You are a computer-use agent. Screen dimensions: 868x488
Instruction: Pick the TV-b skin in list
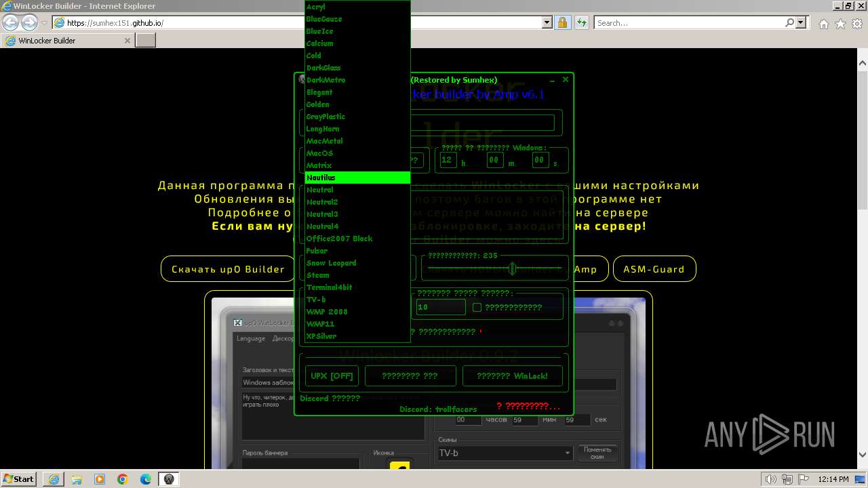coord(357,300)
